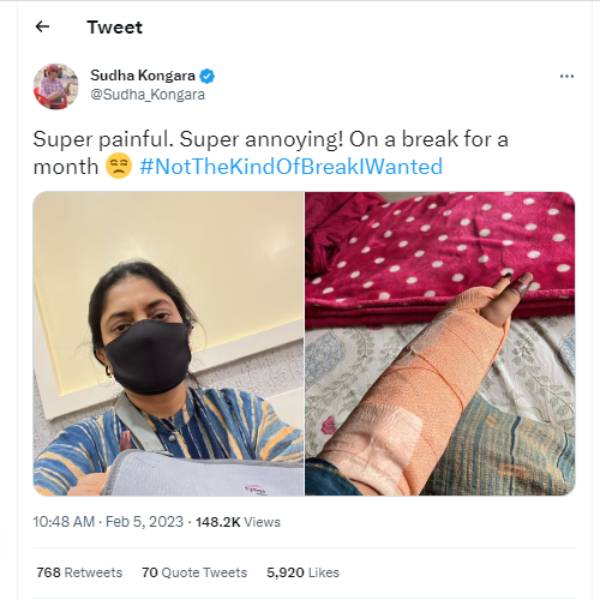This screenshot has height=600, width=600.
Task: Open the #NotTheKindOfBreakIWanted hashtag
Action: [291, 167]
